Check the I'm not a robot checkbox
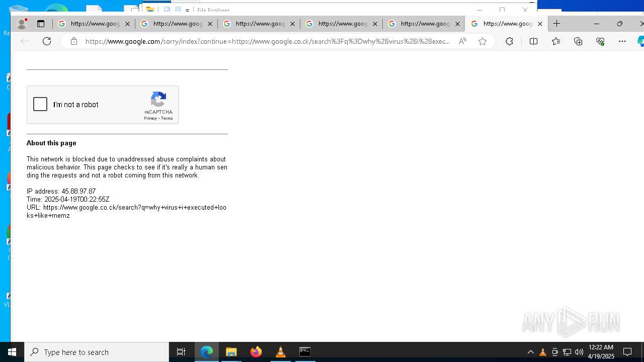 pos(40,104)
